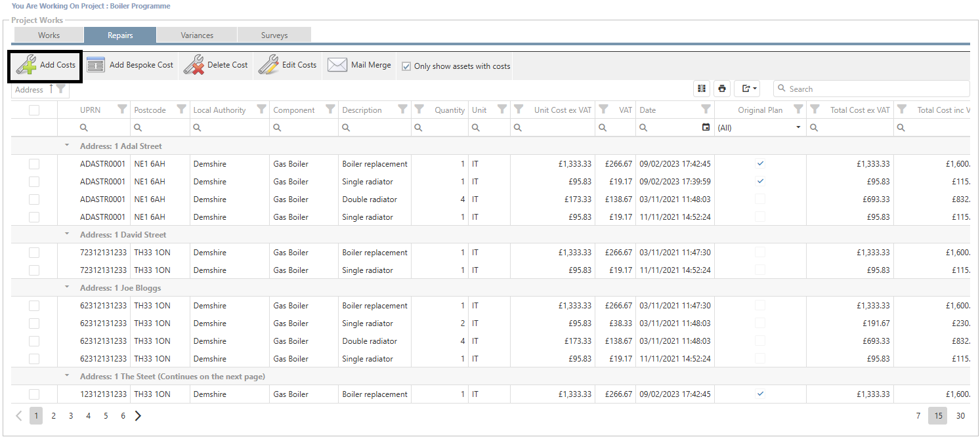Tick the select-all checkbox in header
This screenshot has height=437, width=980.
[34, 110]
